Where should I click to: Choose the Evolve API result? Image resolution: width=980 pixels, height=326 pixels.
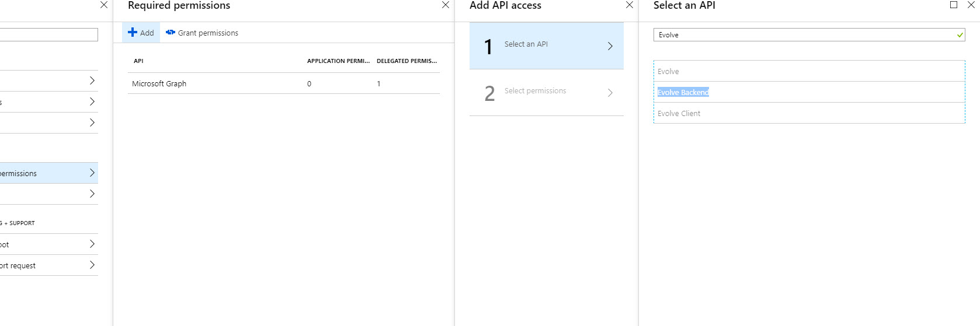click(x=809, y=71)
